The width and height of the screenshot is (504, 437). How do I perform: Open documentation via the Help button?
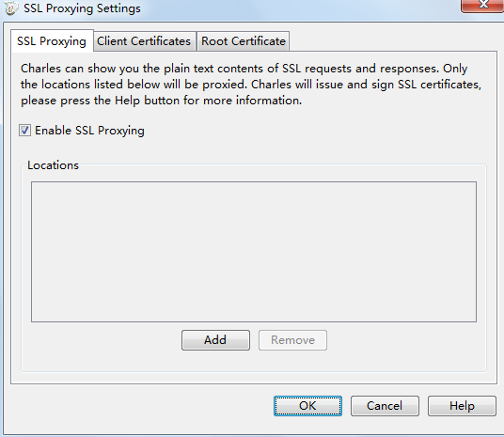coord(462,406)
